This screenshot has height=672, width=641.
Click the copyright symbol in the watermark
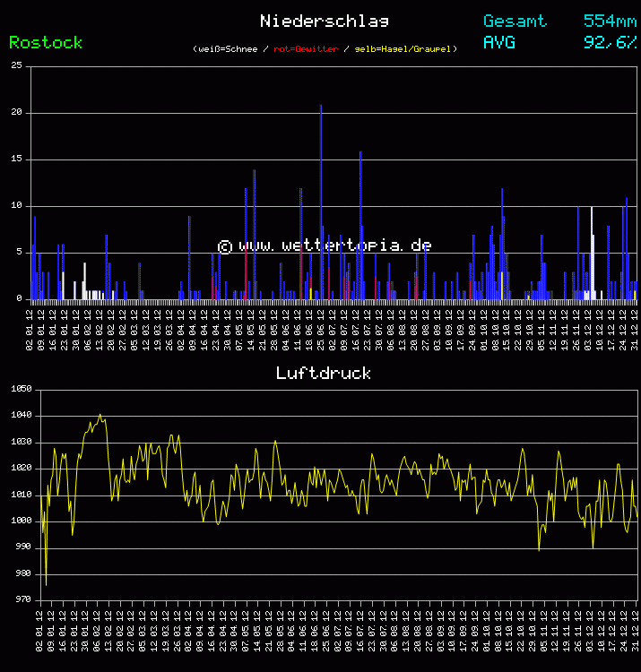pyautogui.click(x=224, y=246)
